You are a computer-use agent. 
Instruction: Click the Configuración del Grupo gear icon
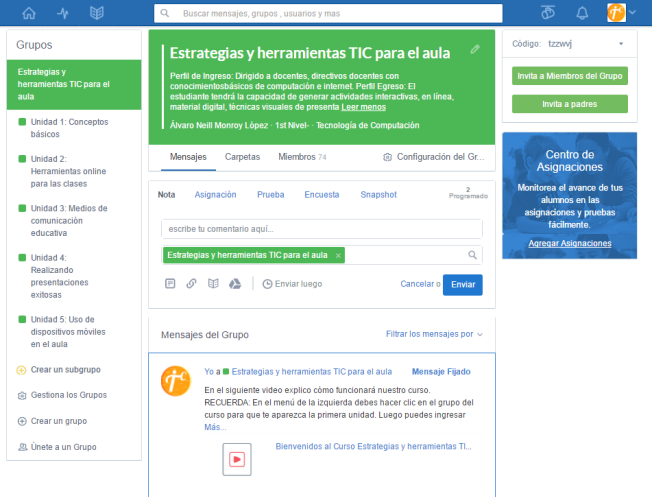pyautogui.click(x=387, y=157)
